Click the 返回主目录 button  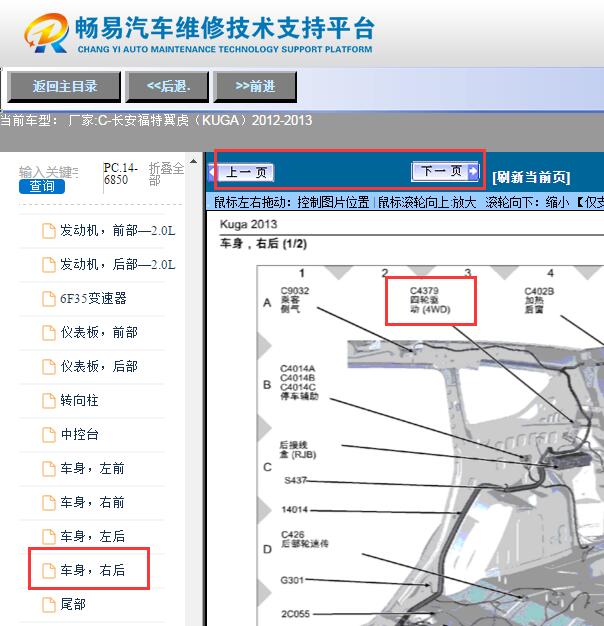[64, 87]
